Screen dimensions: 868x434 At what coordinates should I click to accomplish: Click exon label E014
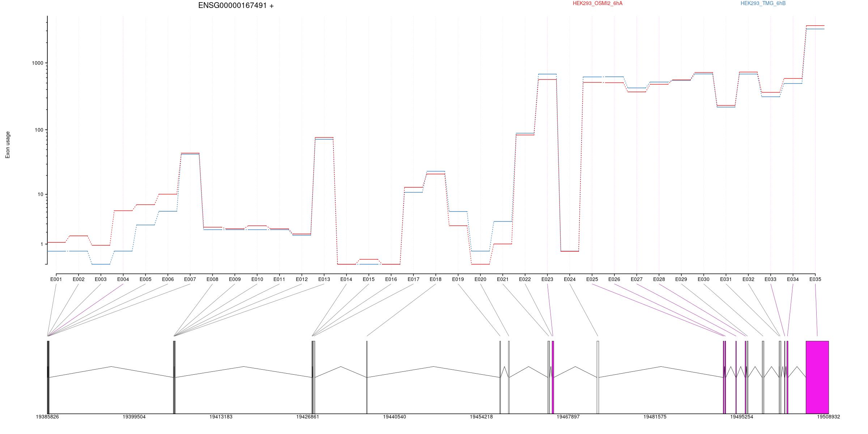pos(346,279)
